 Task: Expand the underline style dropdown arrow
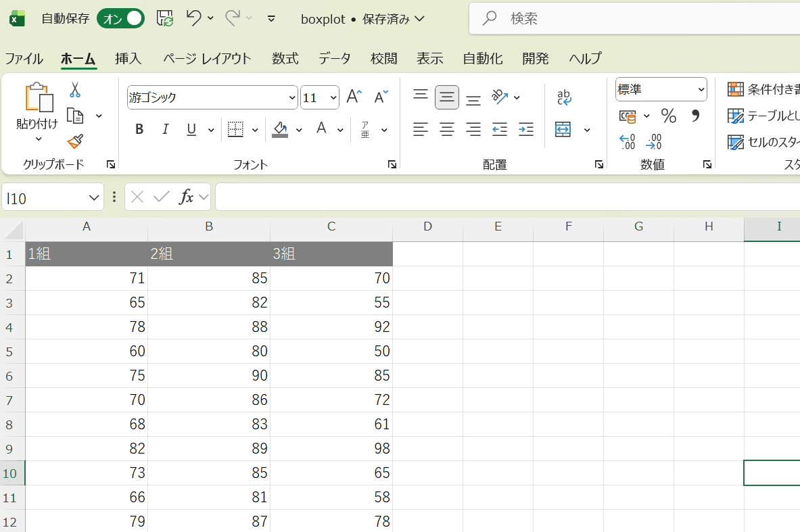(210, 129)
